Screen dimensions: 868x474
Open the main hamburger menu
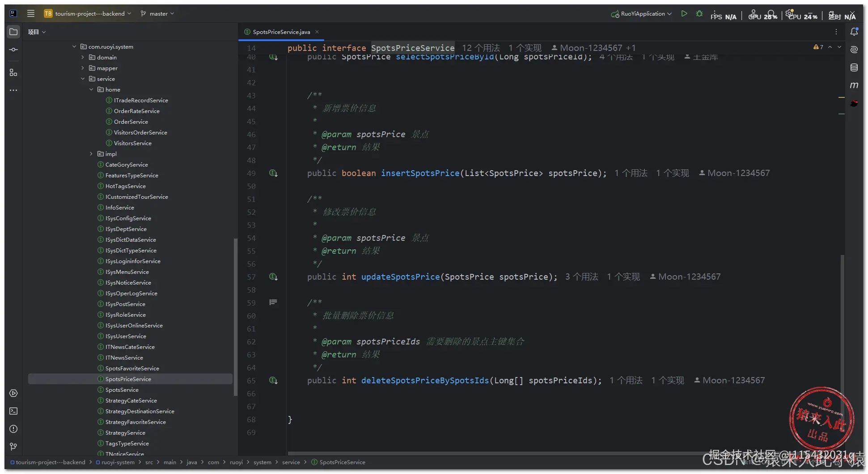(31, 13)
